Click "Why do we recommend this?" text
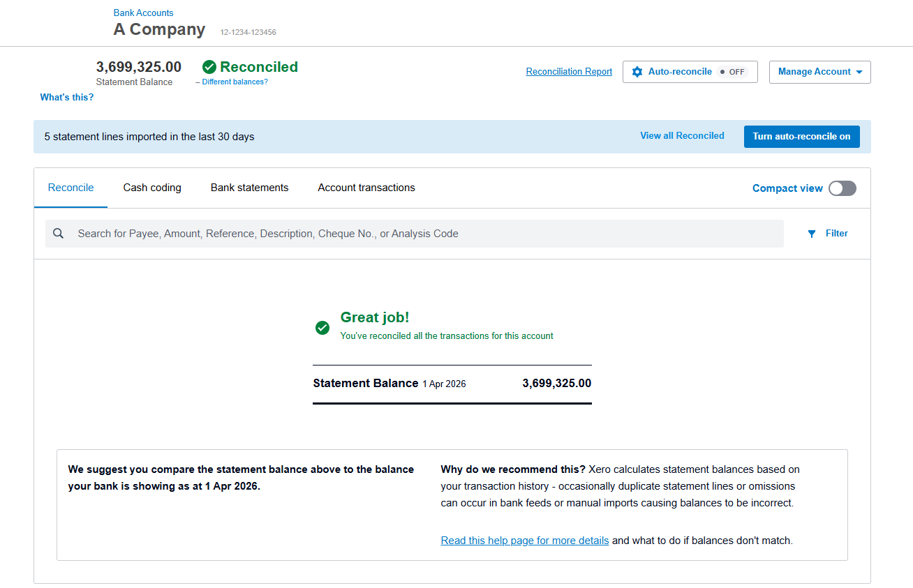 point(513,469)
